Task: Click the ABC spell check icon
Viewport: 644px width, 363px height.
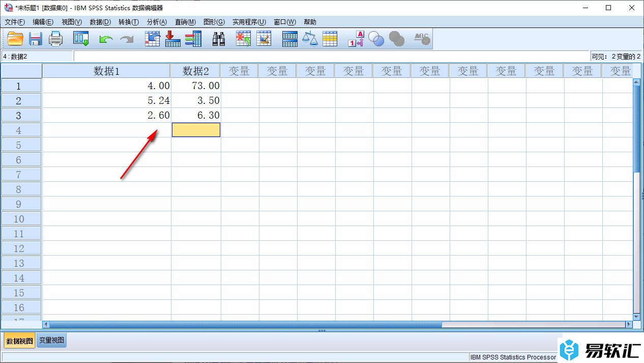Action: click(x=422, y=39)
